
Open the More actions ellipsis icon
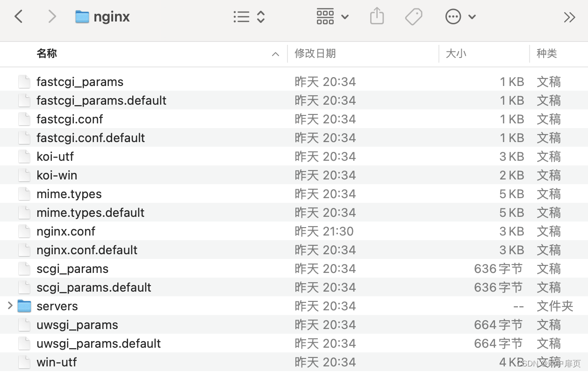453,16
